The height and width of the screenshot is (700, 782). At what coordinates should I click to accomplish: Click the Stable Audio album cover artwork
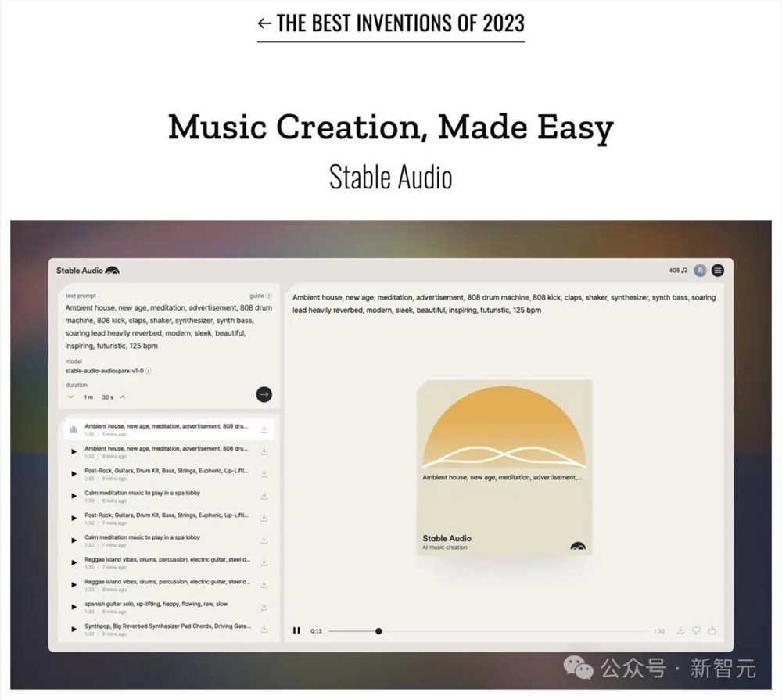pyautogui.click(x=504, y=468)
